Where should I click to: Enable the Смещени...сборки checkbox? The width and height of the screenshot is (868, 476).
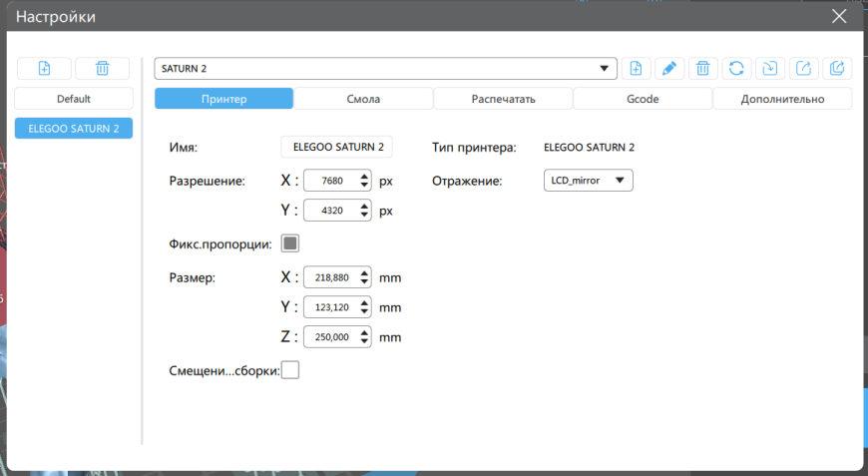tap(290, 370)
